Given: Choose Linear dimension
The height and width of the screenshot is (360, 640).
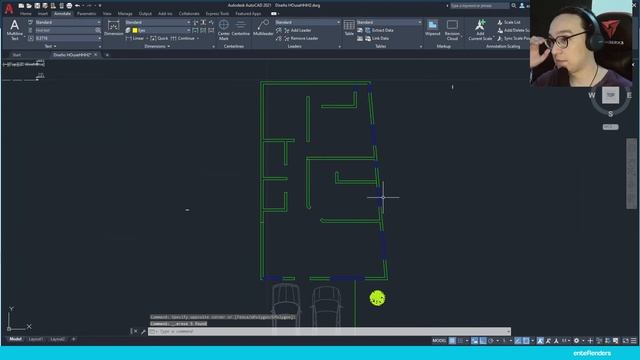Looking at the screenshot, I should point(135,38).
